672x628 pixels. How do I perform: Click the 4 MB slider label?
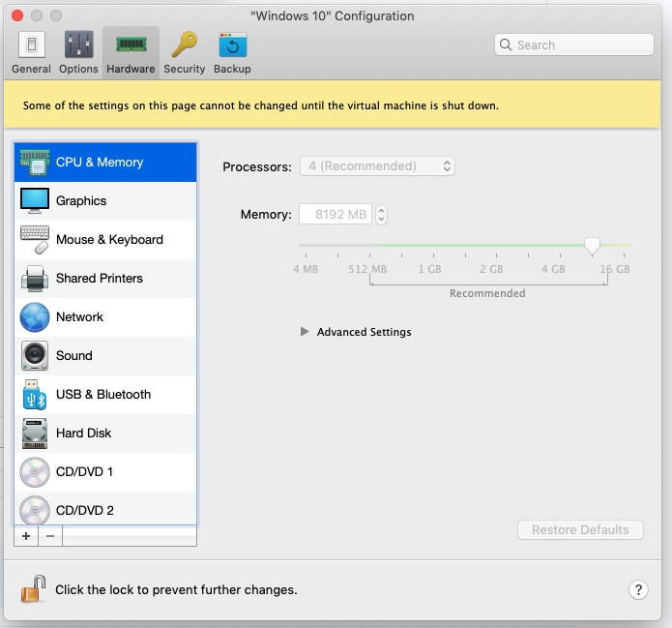tap(306, 269)
